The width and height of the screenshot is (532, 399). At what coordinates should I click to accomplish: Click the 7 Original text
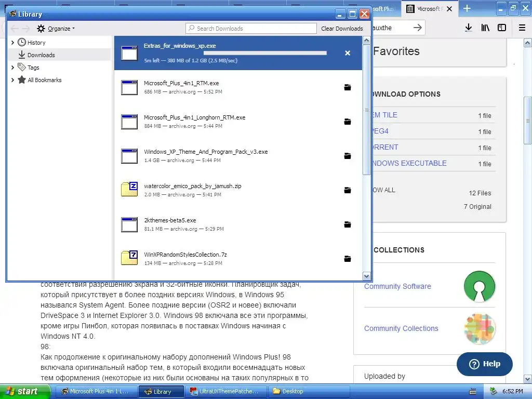pyautogui.click(x=477, y=207)
